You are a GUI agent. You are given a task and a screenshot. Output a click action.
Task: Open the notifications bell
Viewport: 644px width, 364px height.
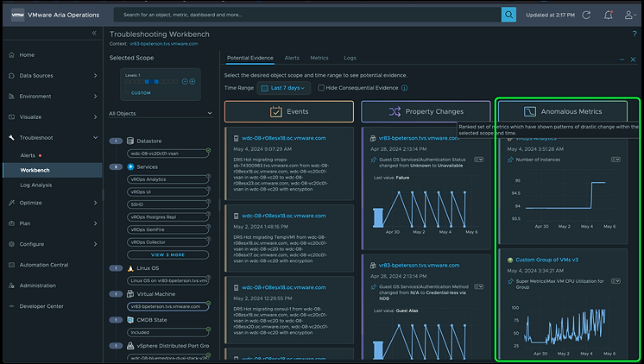coord(609,15)
